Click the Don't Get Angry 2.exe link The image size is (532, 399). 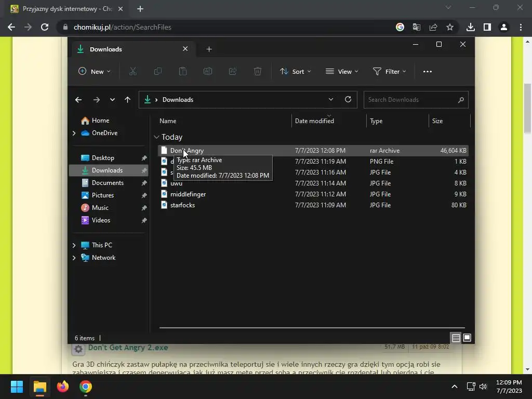(128, 348)
